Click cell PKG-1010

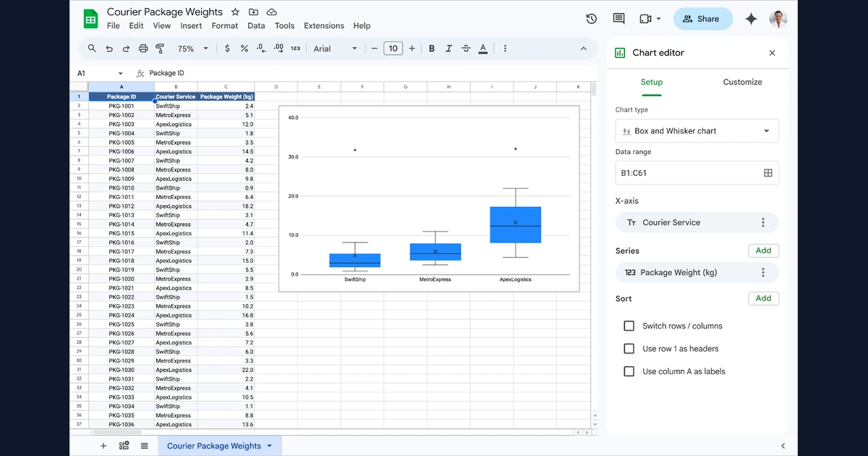tap(122, 187)
